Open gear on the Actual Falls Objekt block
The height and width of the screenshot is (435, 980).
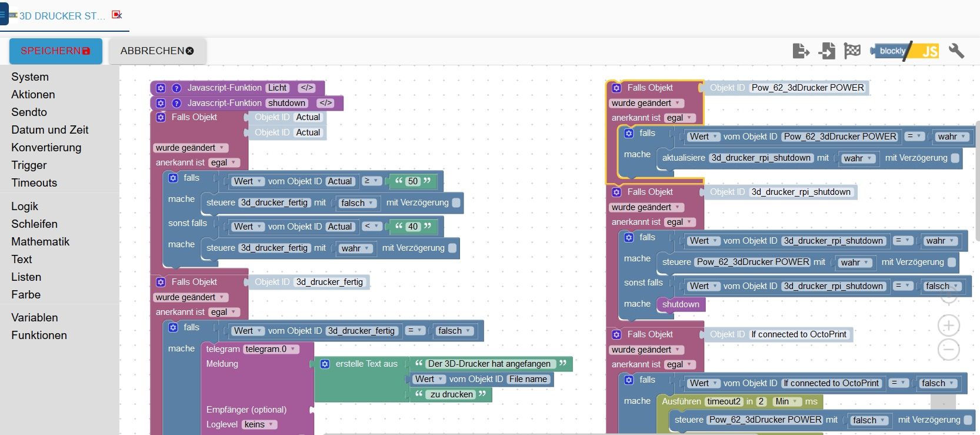(x=161, y=117)
